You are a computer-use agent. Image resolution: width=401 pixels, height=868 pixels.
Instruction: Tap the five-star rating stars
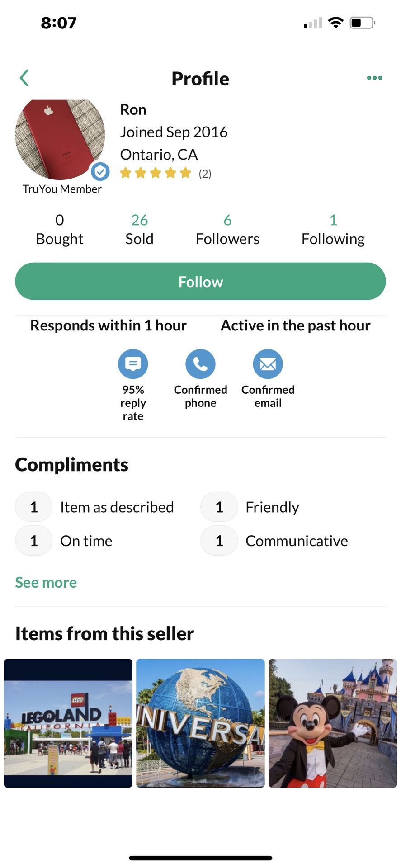point(156,173)
